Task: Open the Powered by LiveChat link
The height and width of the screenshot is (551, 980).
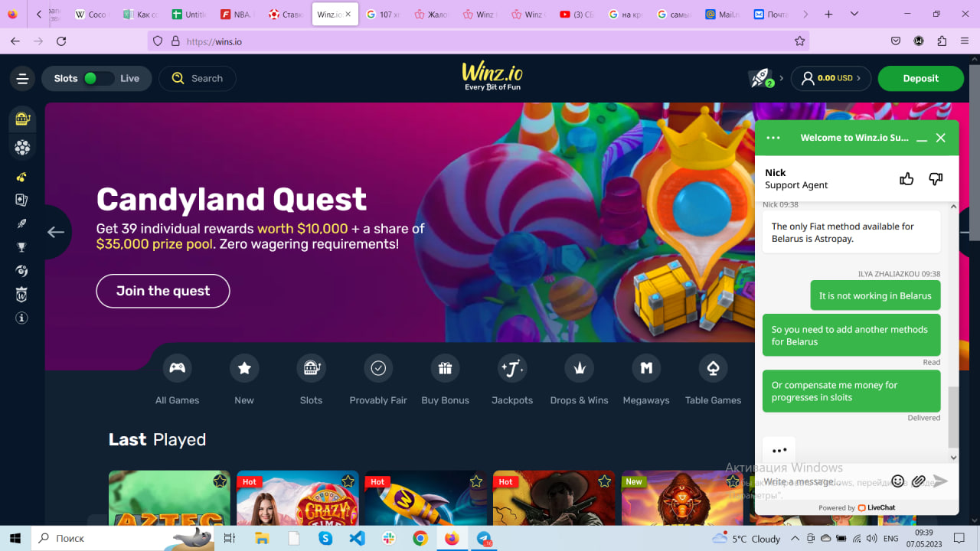Action: tap(857, 507)
